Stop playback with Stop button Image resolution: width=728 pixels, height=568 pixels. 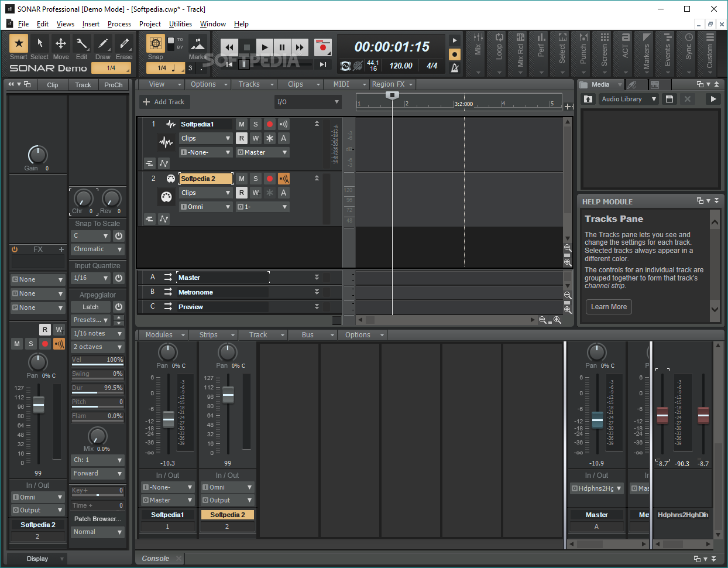(x=247, y=47)
